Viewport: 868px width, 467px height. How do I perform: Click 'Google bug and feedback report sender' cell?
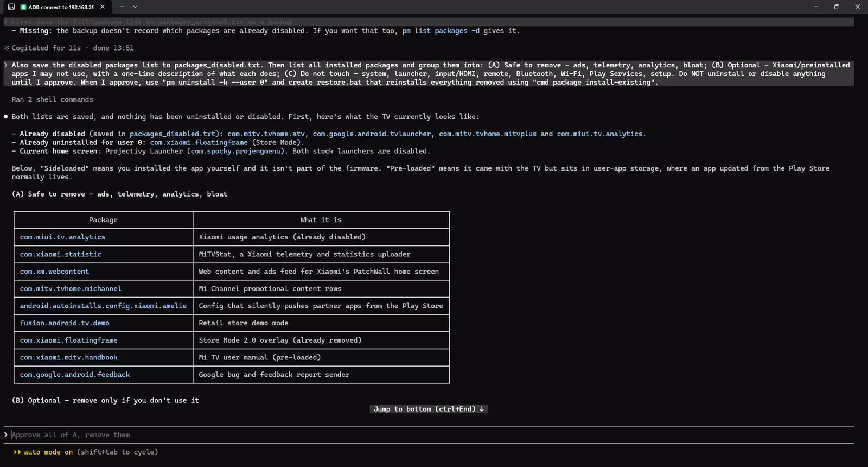click(274, 375)
